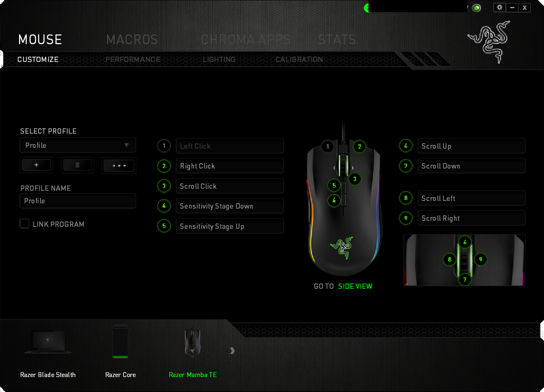Switch to the Stats tab

(x=337, y=39)
